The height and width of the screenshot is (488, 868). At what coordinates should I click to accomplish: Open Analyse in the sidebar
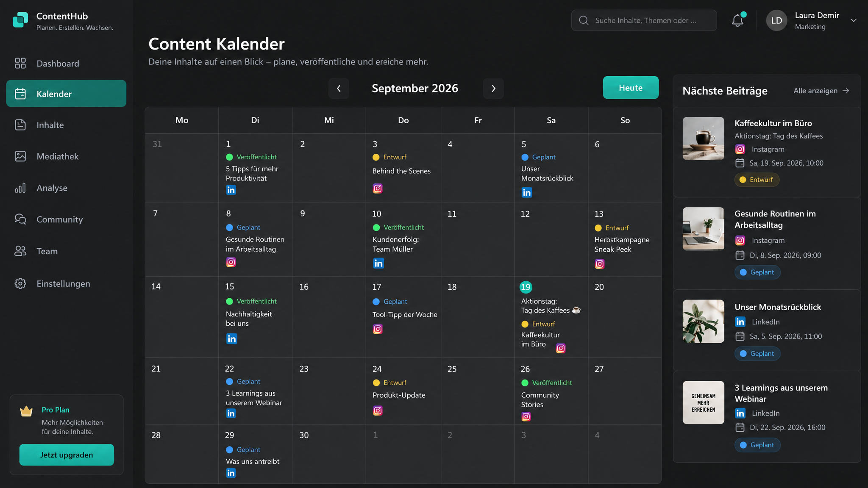pyautogui.click(x=66, y=188)
